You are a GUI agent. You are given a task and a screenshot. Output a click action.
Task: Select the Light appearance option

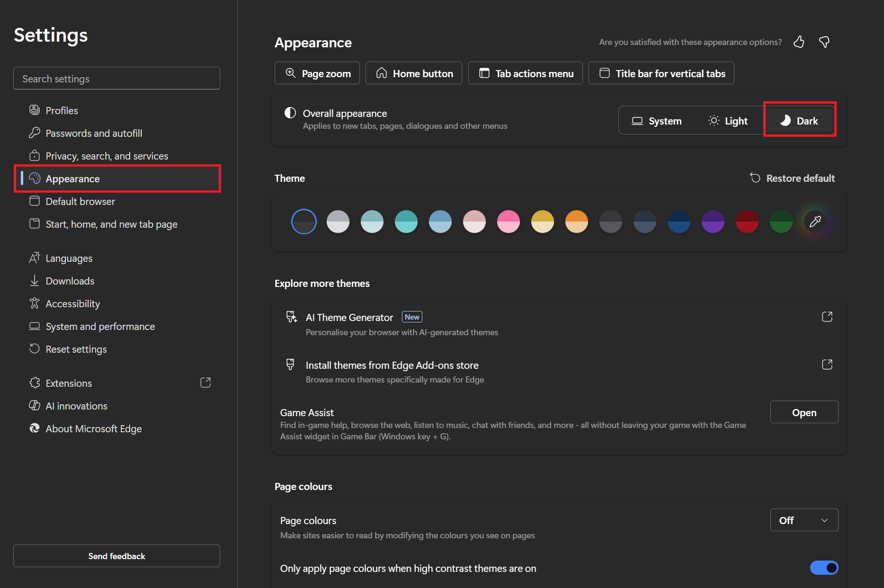[x=728, y=121]
